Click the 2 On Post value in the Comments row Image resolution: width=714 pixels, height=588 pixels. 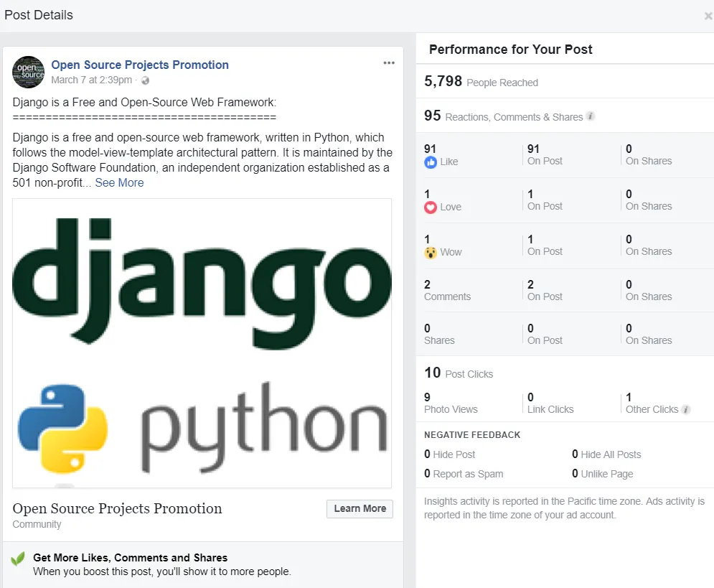click(545, 290)
